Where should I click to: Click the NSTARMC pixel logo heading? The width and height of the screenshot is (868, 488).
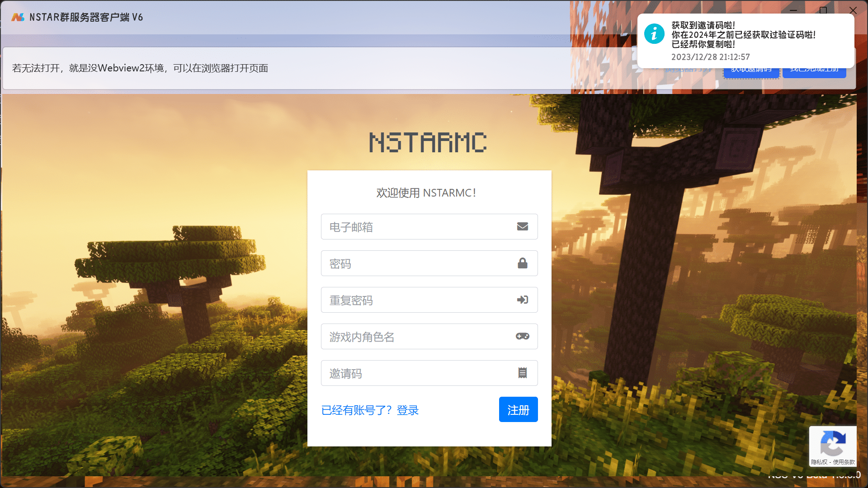tap(428, 142)
